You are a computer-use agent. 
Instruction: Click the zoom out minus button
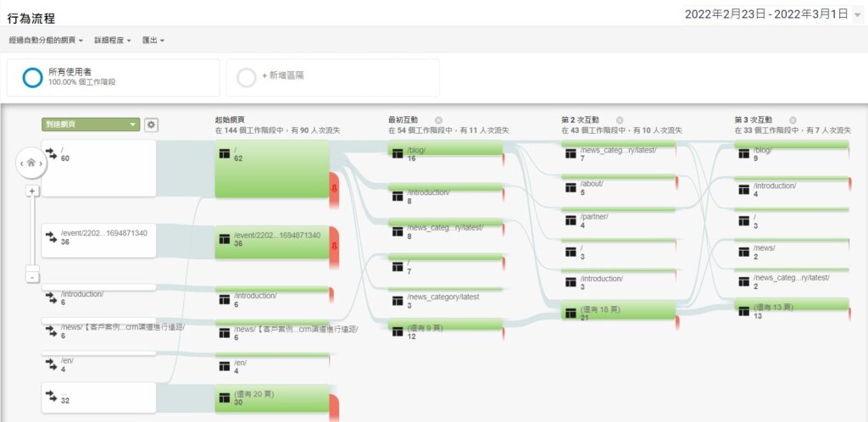pos(33,277)
